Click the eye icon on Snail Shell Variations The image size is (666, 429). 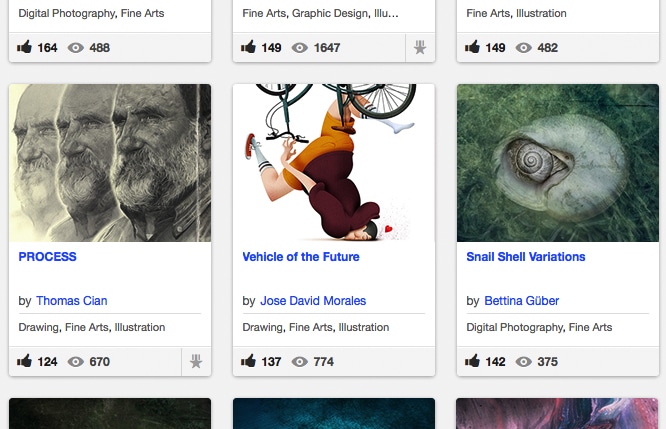[523, 362]
